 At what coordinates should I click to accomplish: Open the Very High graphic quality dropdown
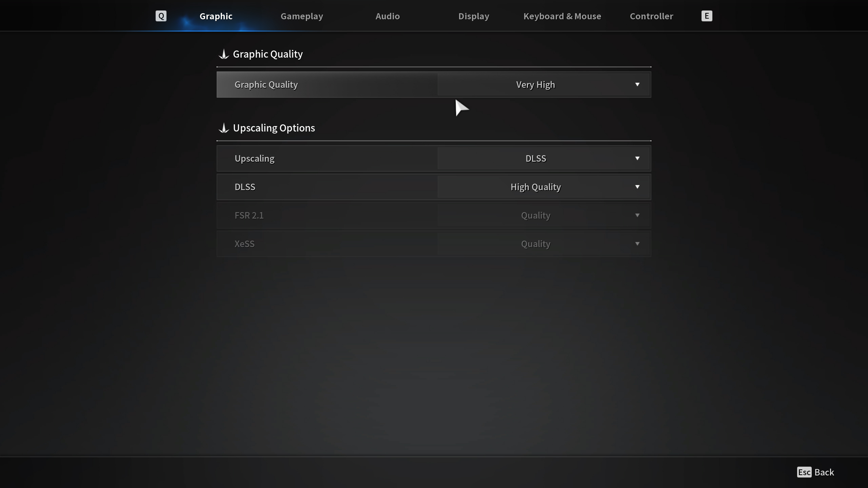[x=543, y=85]
